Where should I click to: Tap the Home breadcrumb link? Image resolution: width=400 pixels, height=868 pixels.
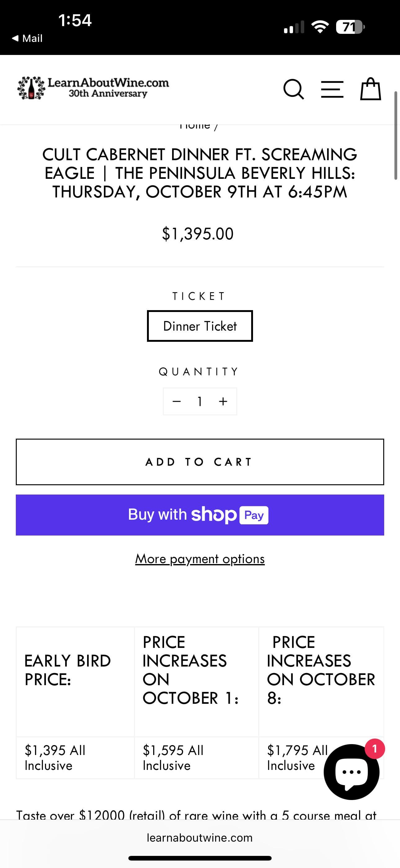point(195,126)
